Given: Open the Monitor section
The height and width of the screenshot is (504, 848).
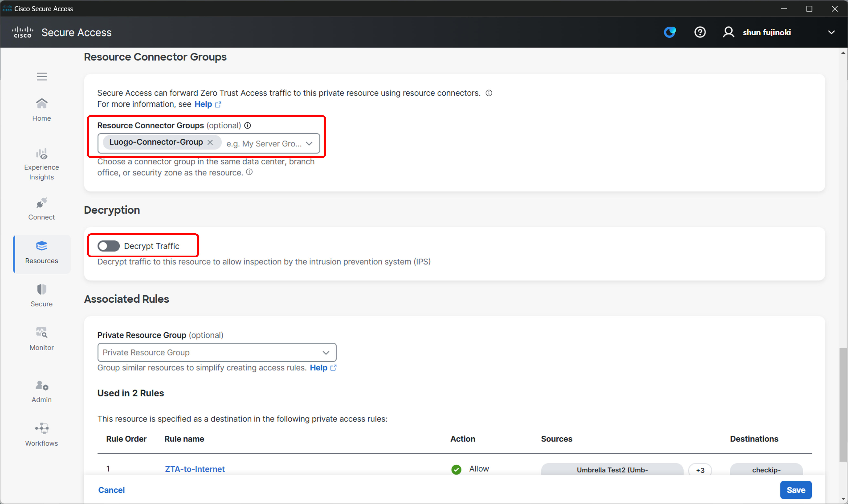Looking at the screenshot, I should click(41, 339).
